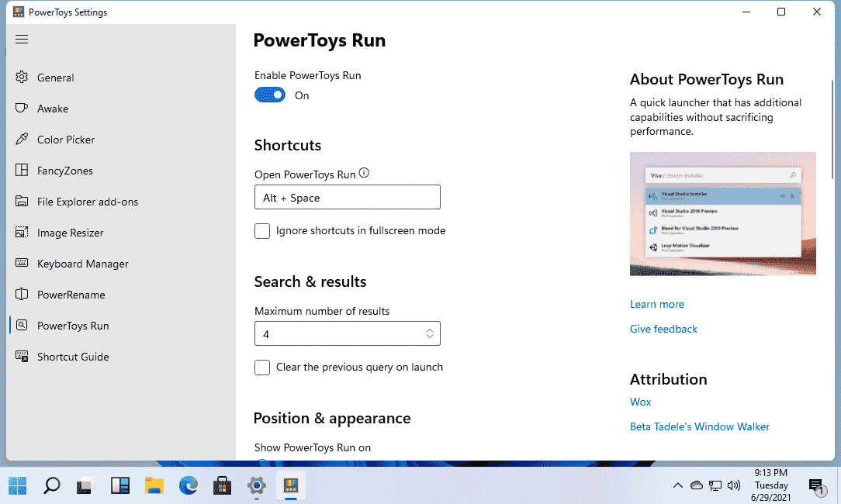Click the Search & results heading
The width and height of the screenshot is (841, 504).
pos(310,281)
